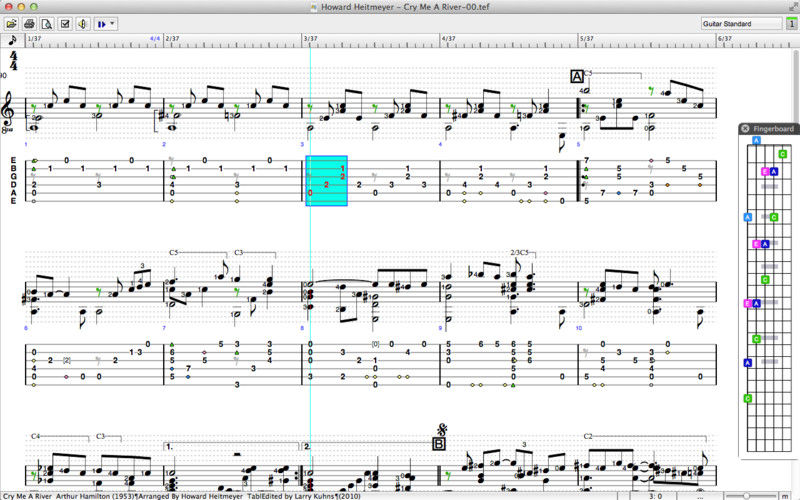Click the first ending bracket labeled 1.
The width and height of the screenshot is (800, 500).
[231, 446]
